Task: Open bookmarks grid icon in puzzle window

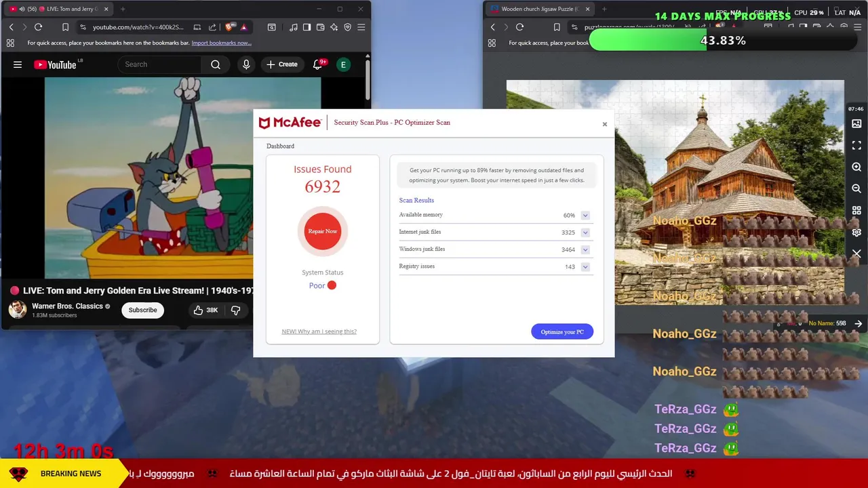Action: click(x=492, y=43)
